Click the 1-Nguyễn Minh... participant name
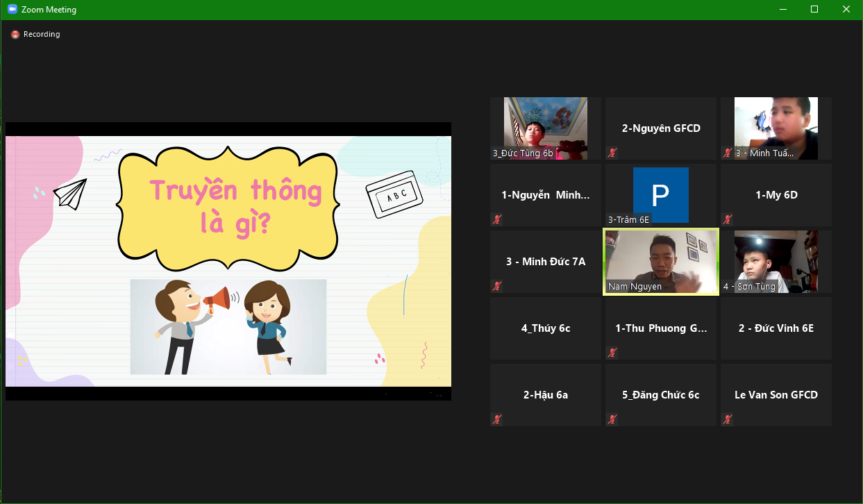 (546, 195)
